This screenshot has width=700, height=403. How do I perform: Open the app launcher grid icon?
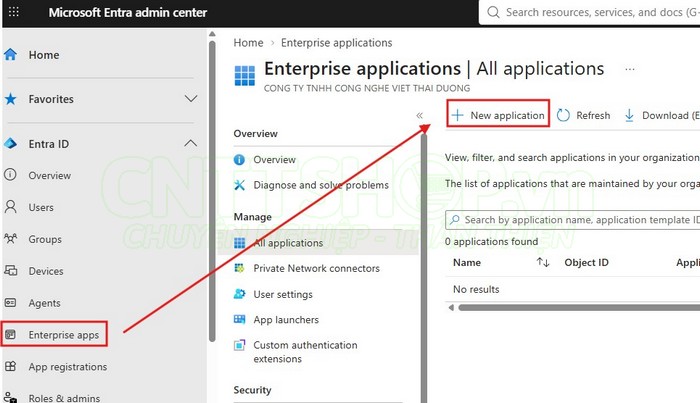click(14, 12)
